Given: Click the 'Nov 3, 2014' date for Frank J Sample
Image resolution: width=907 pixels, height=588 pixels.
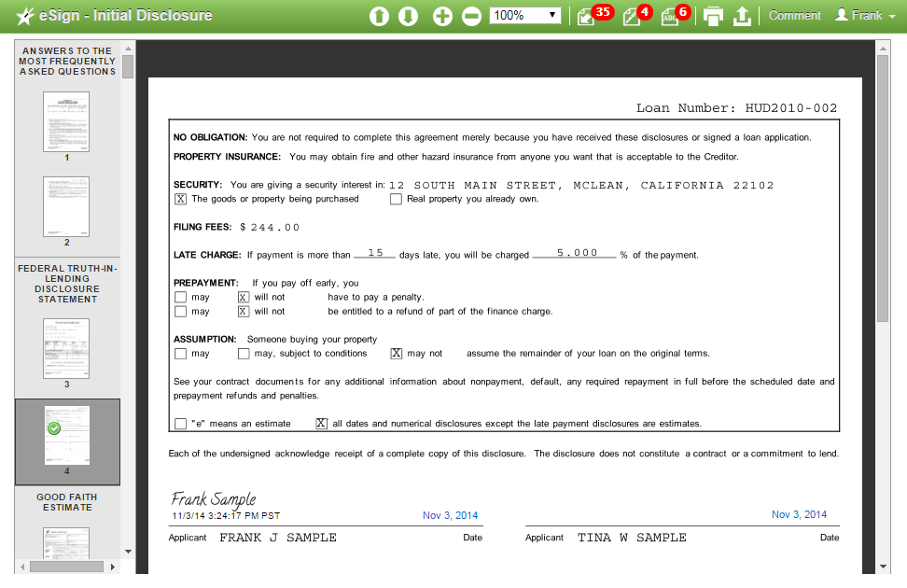Looking at the screenshot, I should coord(450,515).
